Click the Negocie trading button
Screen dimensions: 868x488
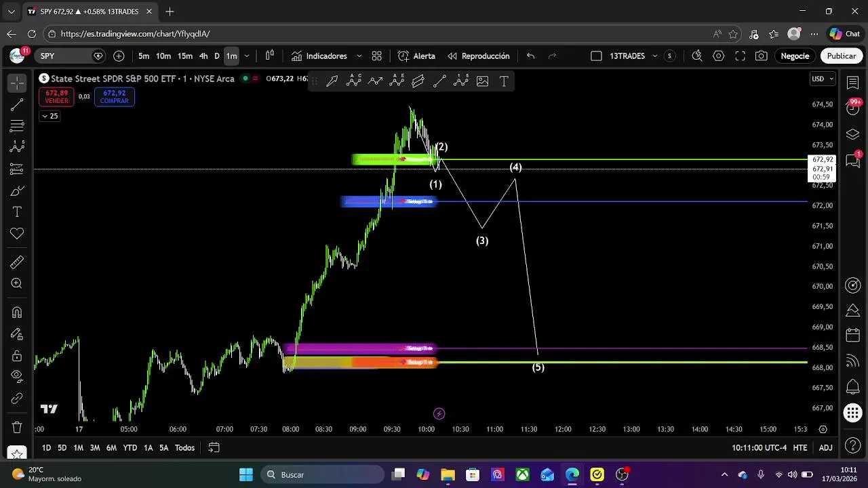coord(795,56)
